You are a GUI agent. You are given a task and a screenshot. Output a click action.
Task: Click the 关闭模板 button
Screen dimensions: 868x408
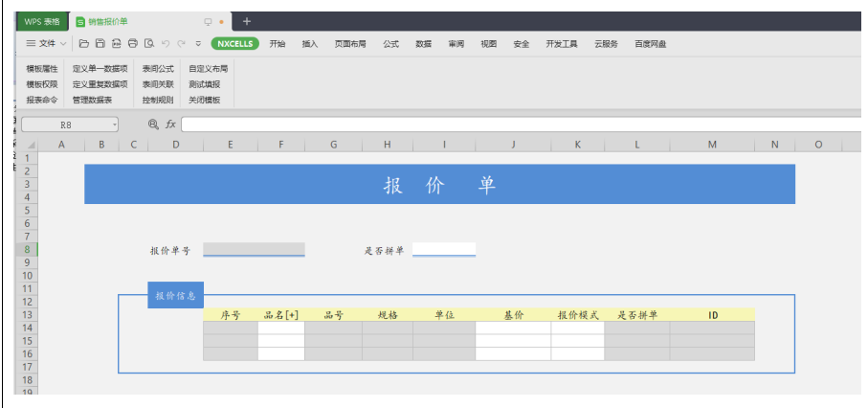tap(205, 100)
